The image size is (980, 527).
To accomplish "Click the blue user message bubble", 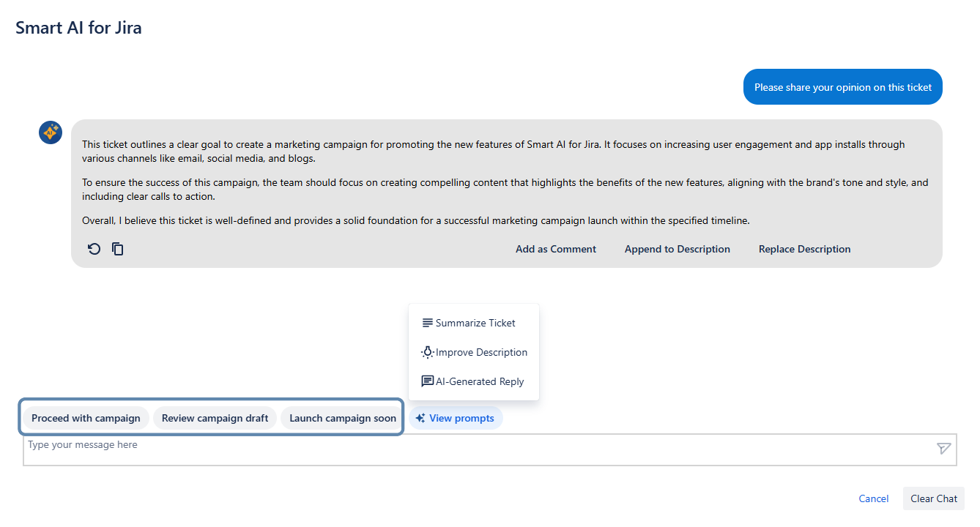I will pos(842,87).
